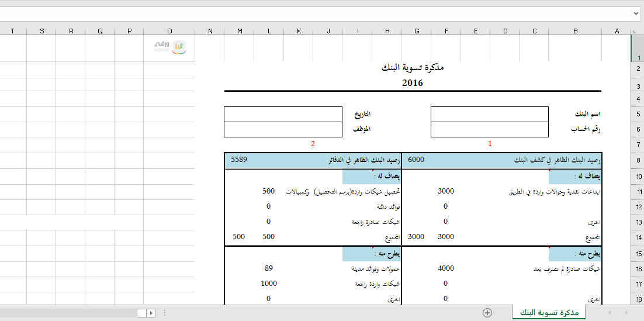Select the cell containing 5589

pos(240,160)
